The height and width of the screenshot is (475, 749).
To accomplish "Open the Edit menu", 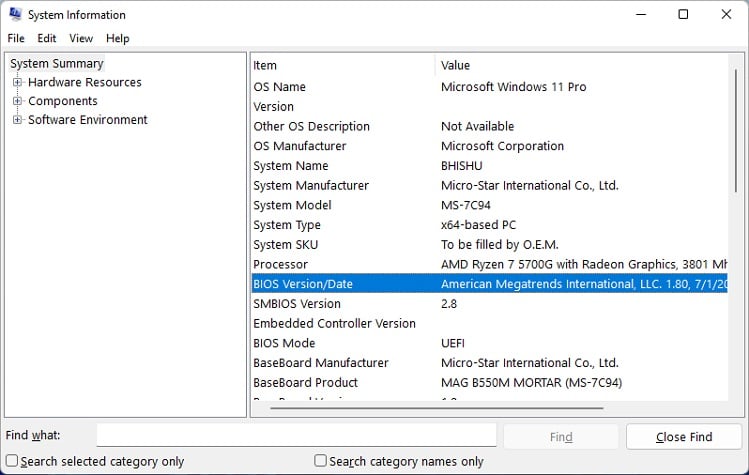I will point(47,38).
